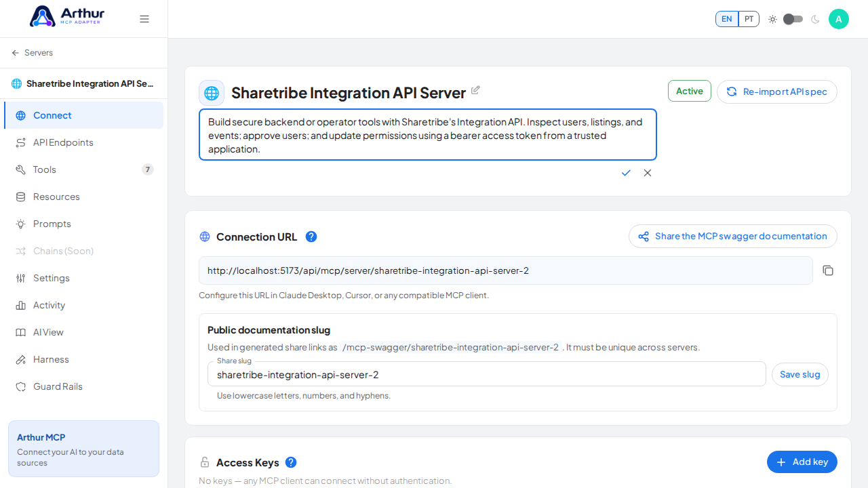Click Add key button
The width and height of the screenshot is (868, 488).
tap(802, 462)
